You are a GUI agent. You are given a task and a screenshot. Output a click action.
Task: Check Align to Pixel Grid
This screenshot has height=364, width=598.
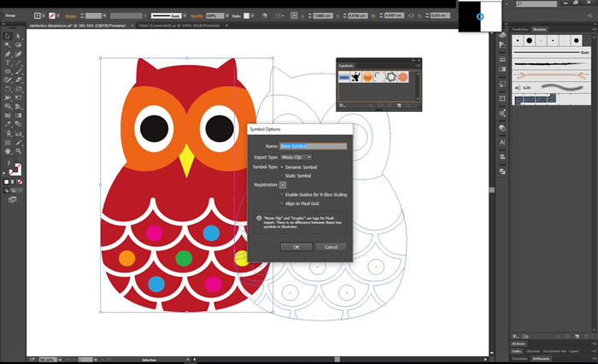(283, 203)
